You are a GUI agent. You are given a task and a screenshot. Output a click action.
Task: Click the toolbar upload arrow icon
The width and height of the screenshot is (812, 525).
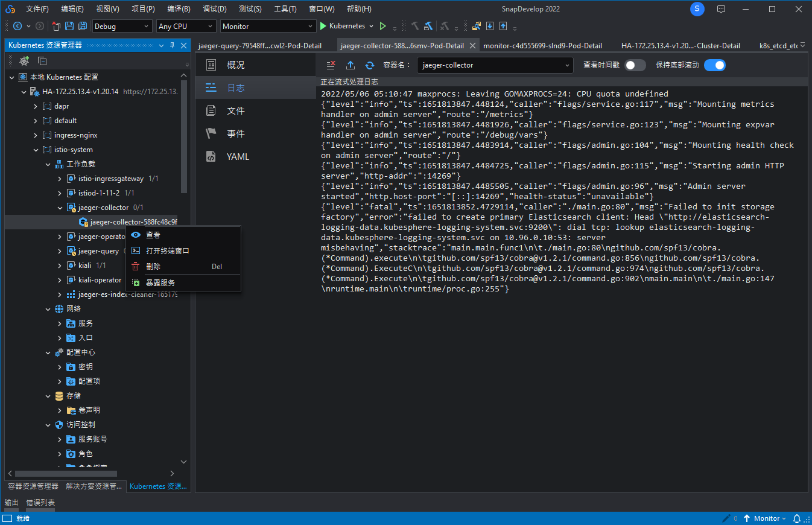click(503, 26)
